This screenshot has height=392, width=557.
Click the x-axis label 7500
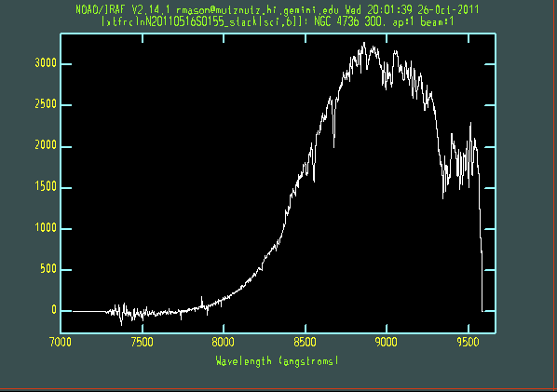[143, 343]
